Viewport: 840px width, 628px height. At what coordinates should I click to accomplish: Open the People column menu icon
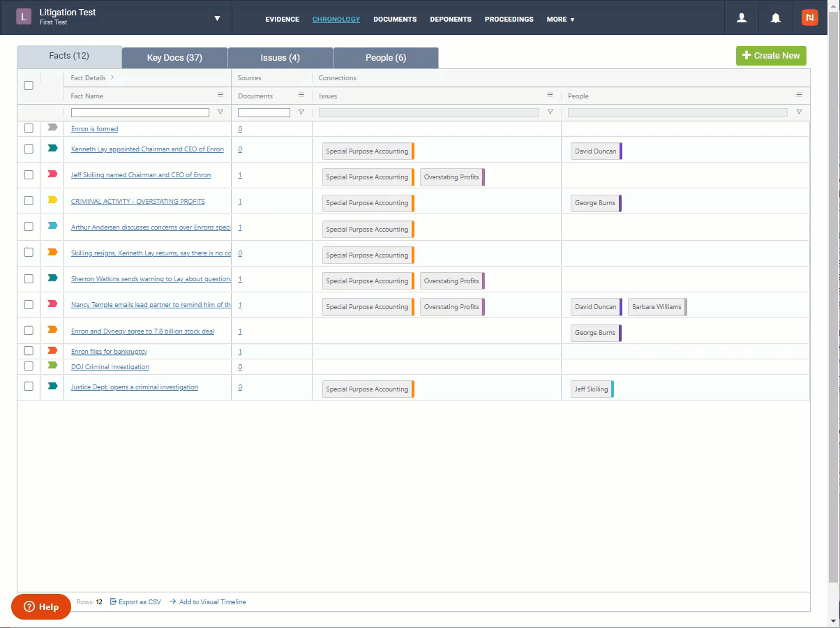click(799, 95)
